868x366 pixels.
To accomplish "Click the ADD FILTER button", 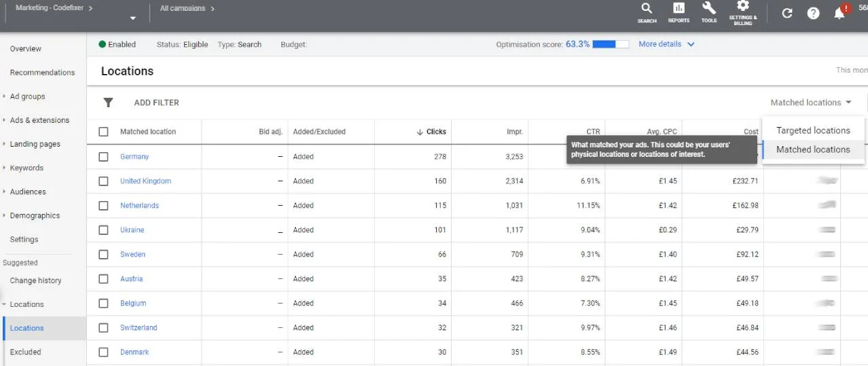I will click(156, 103).
